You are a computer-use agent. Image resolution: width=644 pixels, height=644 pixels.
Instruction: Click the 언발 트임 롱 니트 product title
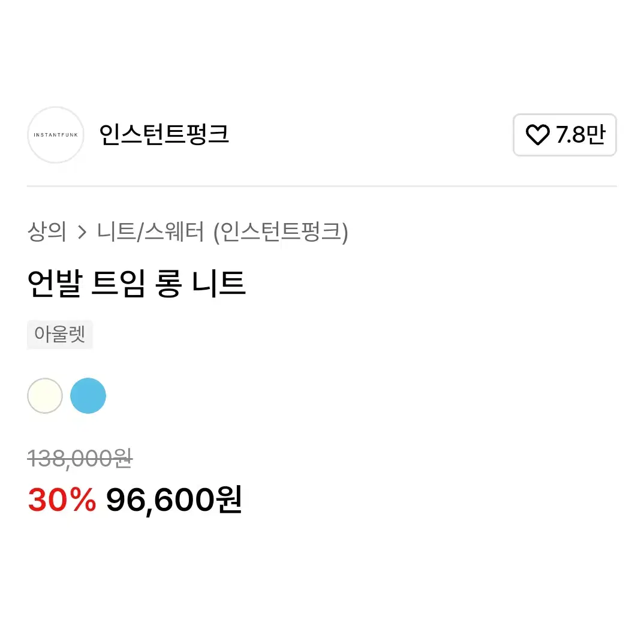pyautogui.click(x=136, y=284)
